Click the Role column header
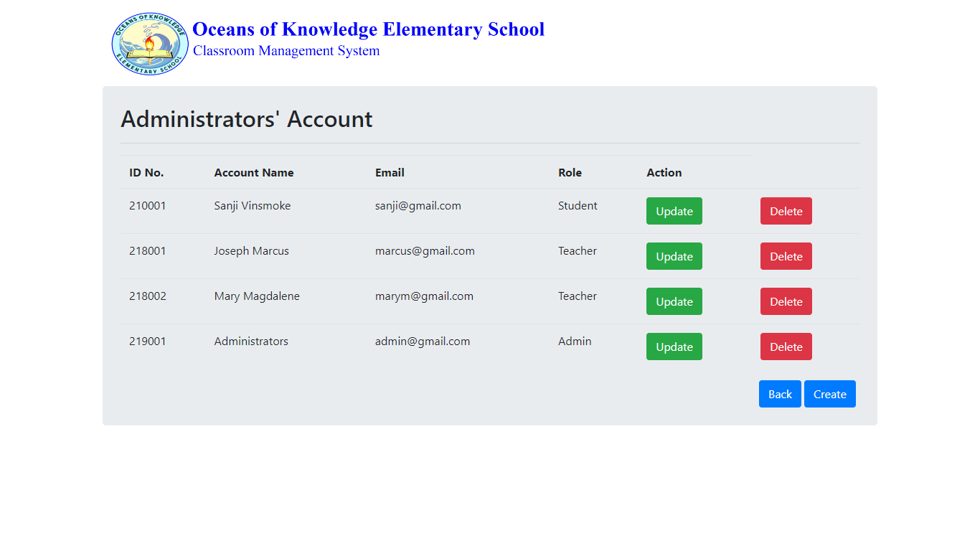This screenshot has width=980, height=551. [570, 173]
